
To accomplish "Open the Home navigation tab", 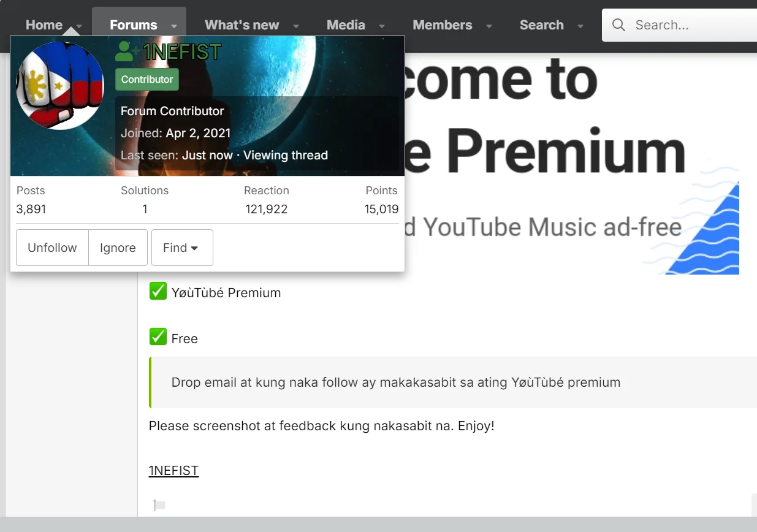I will [44, 25].
